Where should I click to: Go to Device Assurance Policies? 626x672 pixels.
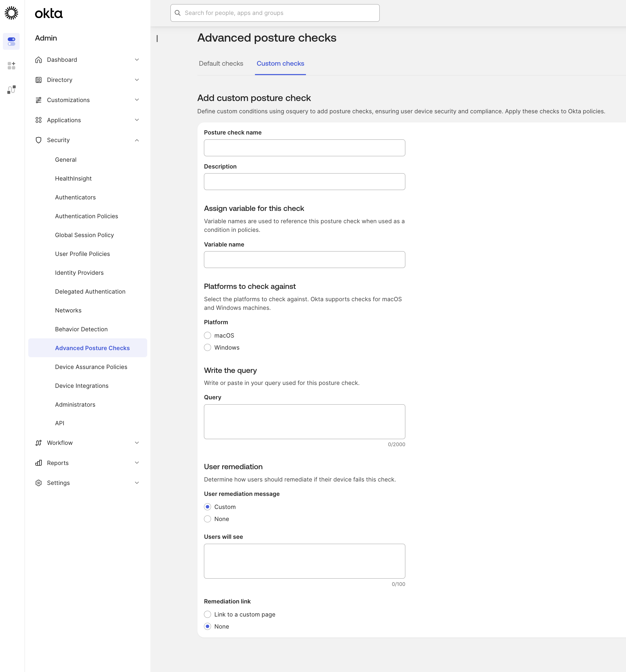[91, 367]
